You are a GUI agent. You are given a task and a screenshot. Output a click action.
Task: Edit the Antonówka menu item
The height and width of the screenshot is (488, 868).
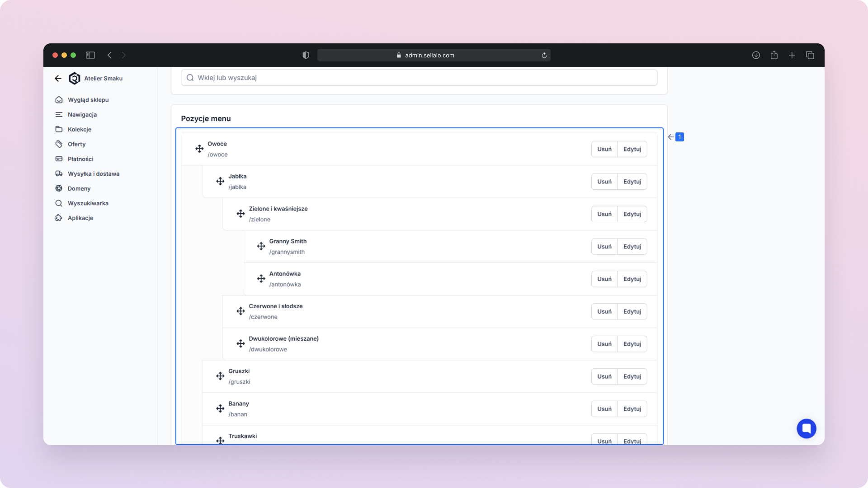coord(632,279)
